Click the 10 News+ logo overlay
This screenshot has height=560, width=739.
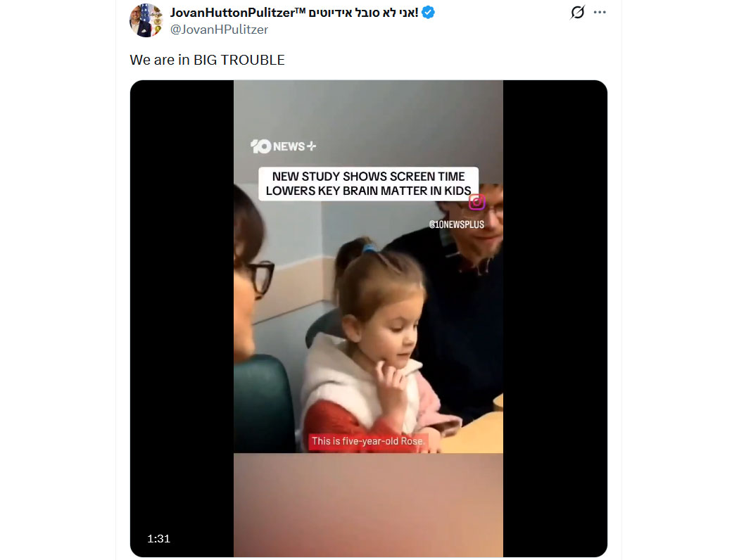[284, 146]
